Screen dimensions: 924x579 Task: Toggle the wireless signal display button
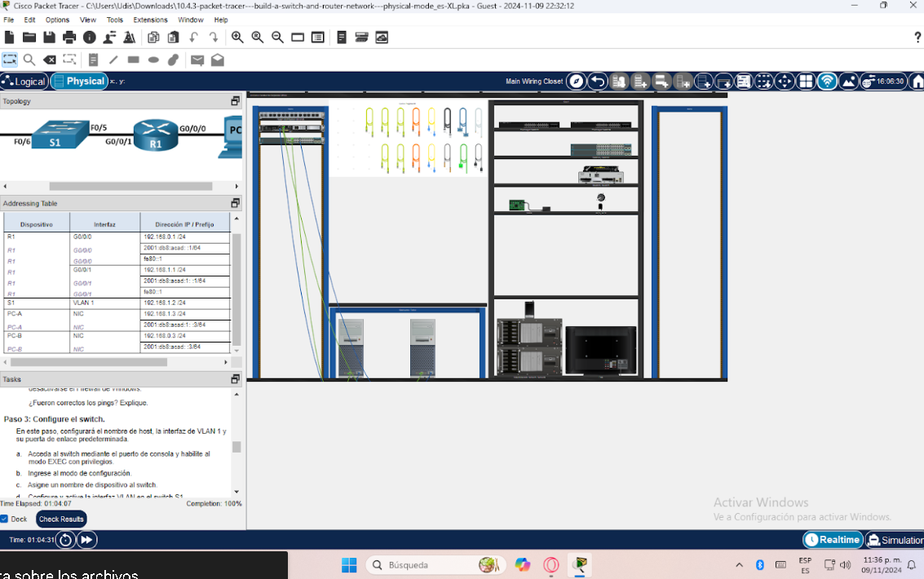[x=827, y=82]
